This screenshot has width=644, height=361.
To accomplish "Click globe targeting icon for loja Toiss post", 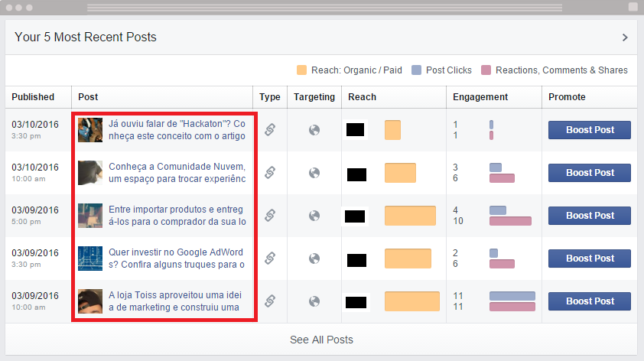I will 314,301.
